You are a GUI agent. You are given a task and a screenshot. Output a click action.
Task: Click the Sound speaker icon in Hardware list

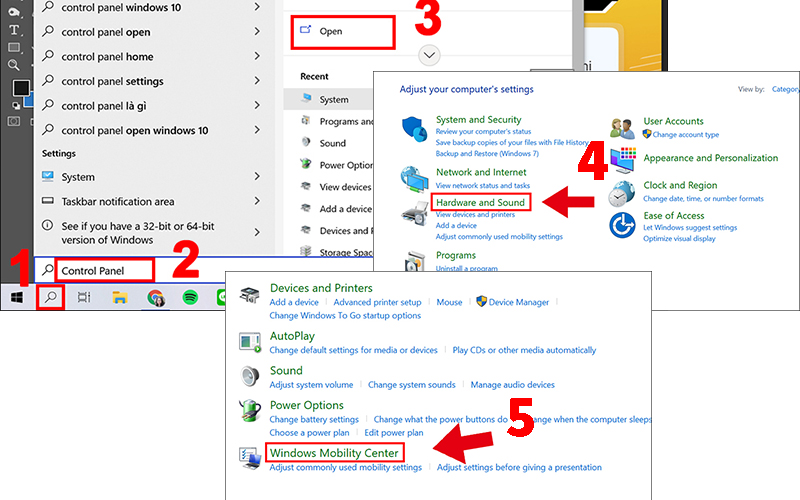click(249, 376)
